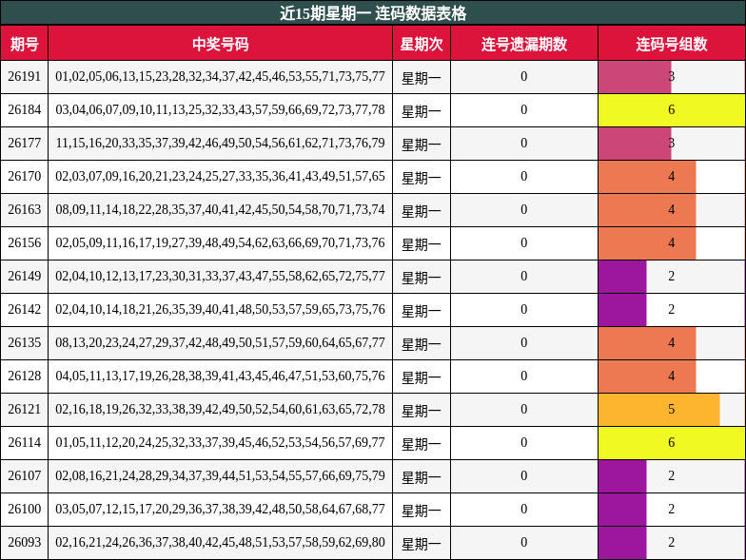
Task: Click the purple bar for issue 26093
Action: [622, 542]
